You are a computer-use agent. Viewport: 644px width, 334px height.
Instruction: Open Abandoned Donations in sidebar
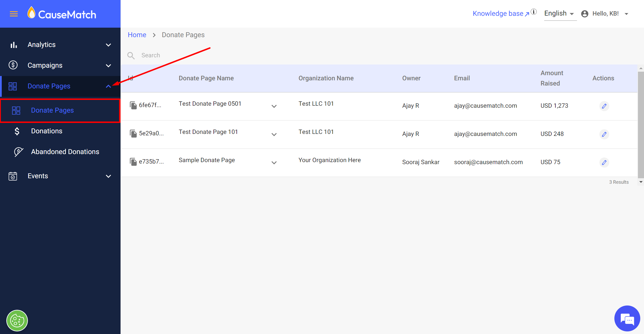[x=65, y=152]
